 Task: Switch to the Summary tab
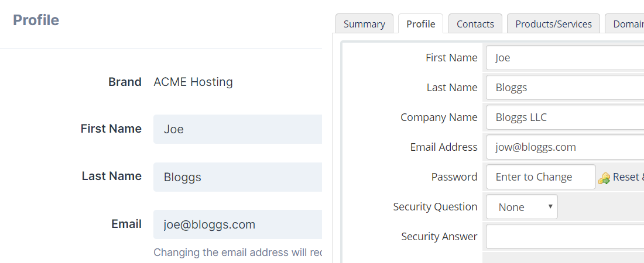pyautogui.click(x=364, y=24)
